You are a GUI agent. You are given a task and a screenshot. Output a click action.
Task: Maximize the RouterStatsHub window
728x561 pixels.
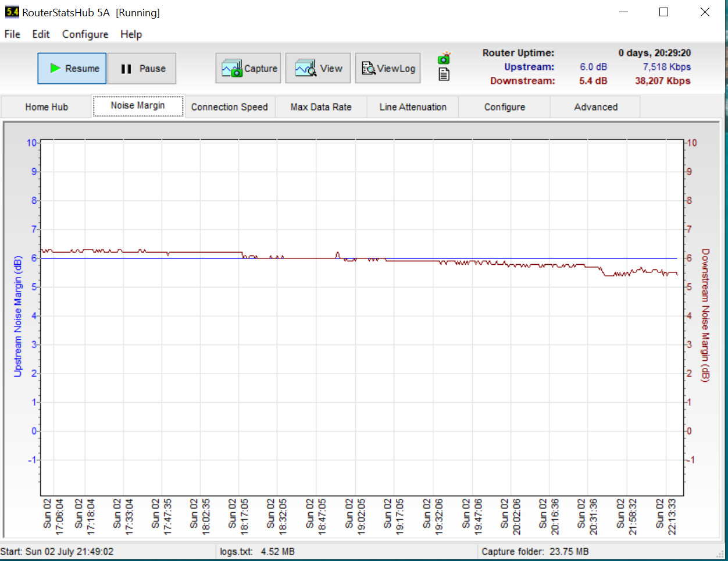click(x=663, y=12)
